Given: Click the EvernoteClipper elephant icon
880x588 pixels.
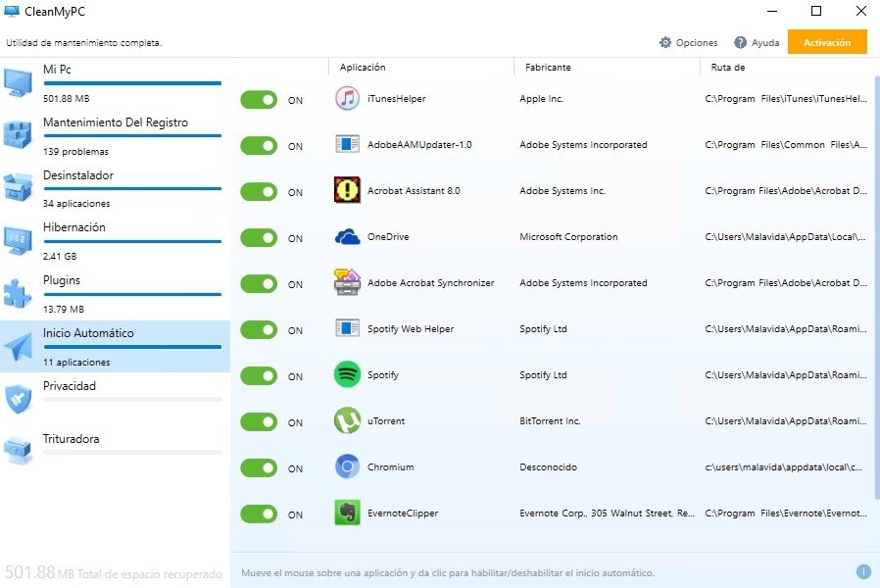Looking at the screenshot, I should [x=348, y=513].
